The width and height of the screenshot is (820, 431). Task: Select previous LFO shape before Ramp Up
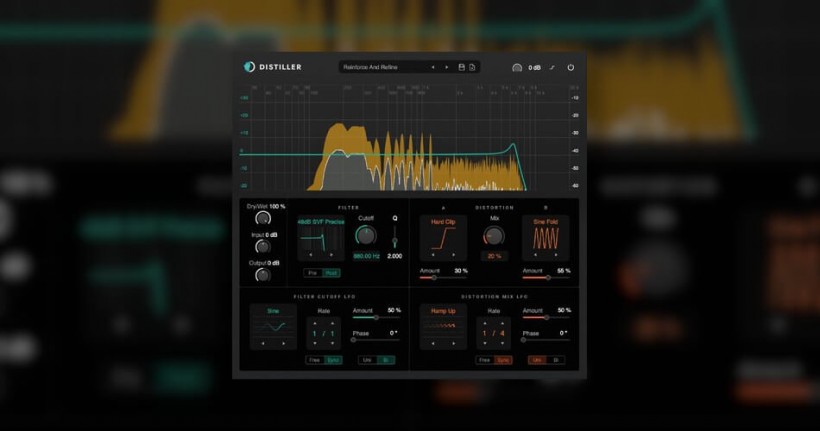[431, 343]
